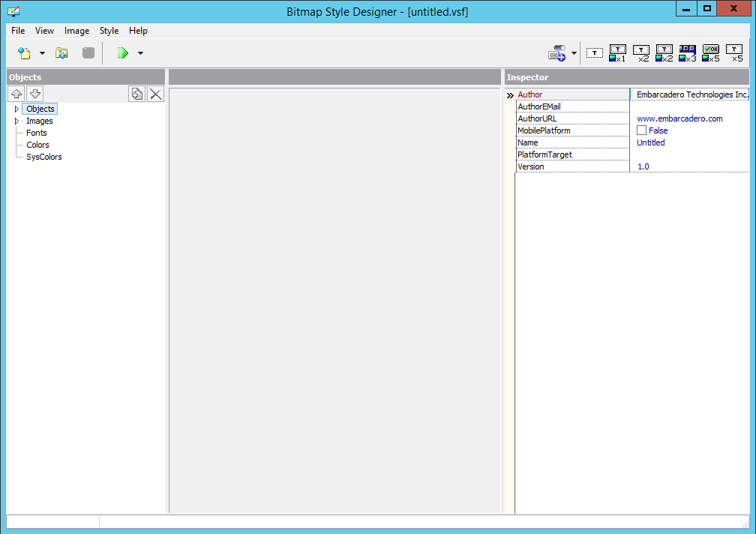
Task: Select the Version property label
Action: pyautogui.click(x=530, y=166)
